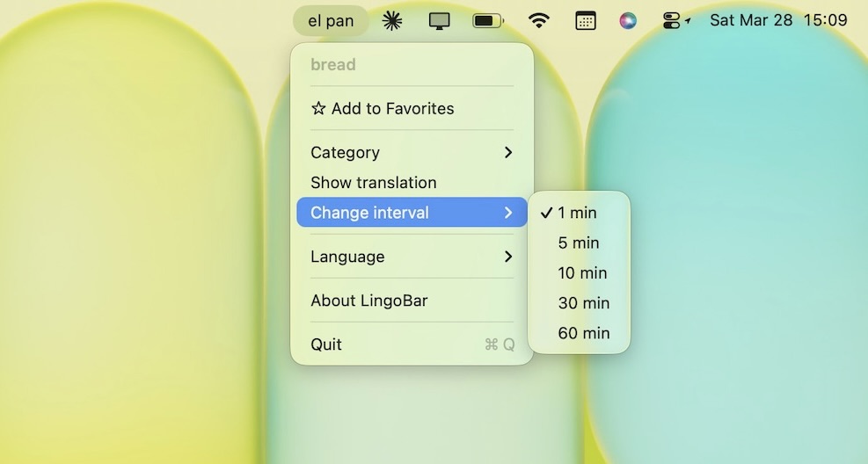Open the display mirroring monitor icon
This screenshot has height=464, width=868.
[x=439, y=21]
